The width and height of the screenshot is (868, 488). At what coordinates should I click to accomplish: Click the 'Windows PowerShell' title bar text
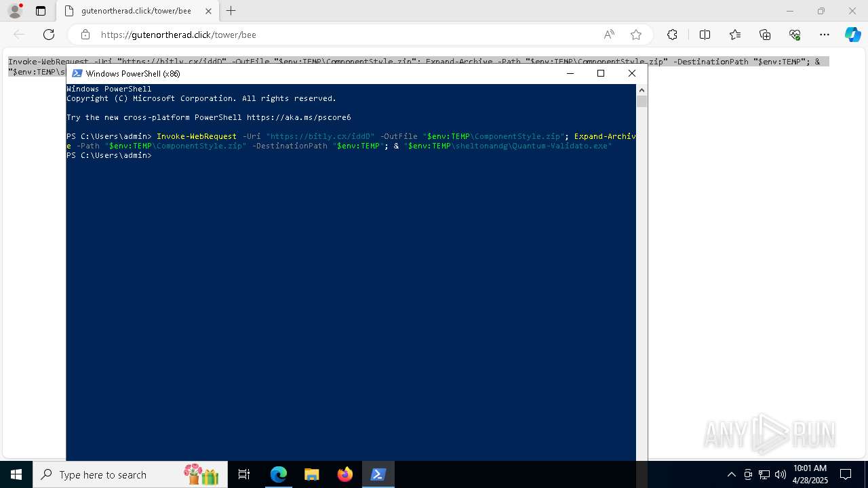click(x=133, y=73)
